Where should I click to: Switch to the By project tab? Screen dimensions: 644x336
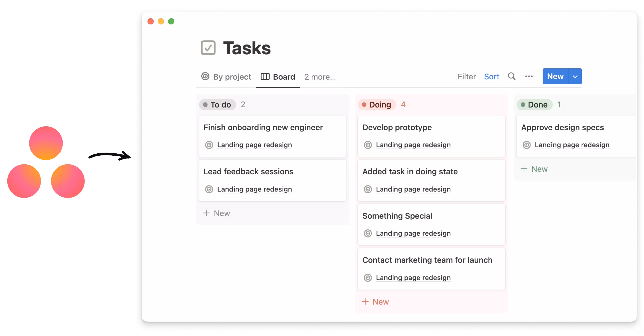pyautogui.click(x=232, y=77)
